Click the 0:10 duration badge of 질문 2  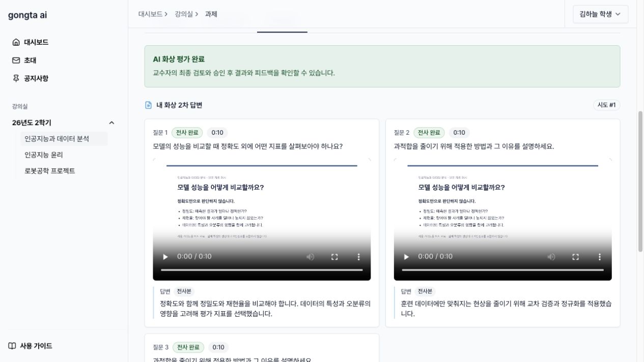pos(459,133)
